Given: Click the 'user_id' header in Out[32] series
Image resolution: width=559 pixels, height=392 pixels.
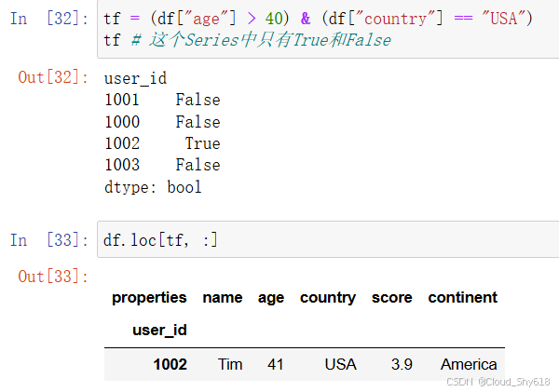Looking at the screenshot, I should click(135, 78).
